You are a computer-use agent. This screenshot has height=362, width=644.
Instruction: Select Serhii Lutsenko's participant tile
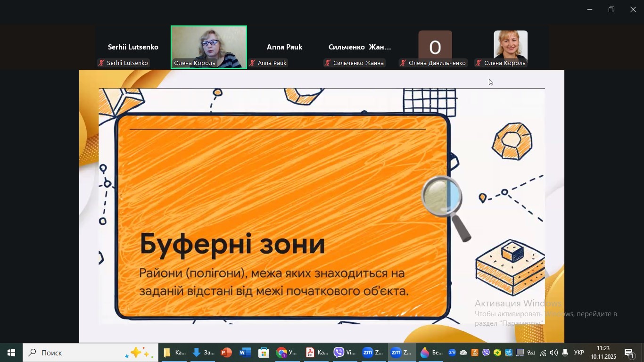point(133,47)
